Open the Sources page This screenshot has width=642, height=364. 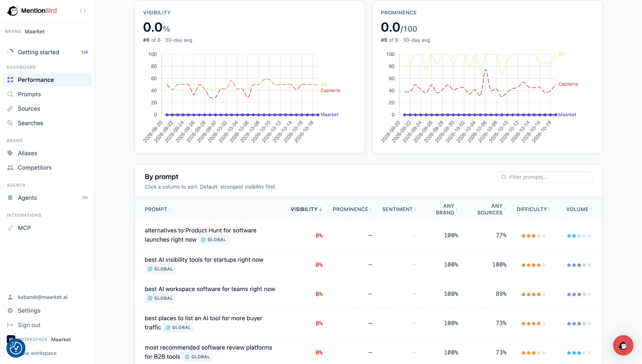[x=47, y=109]
